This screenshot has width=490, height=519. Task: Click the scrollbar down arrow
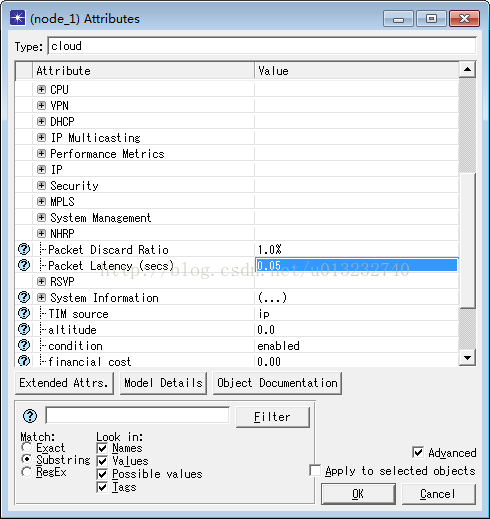(x=467, y=357)
